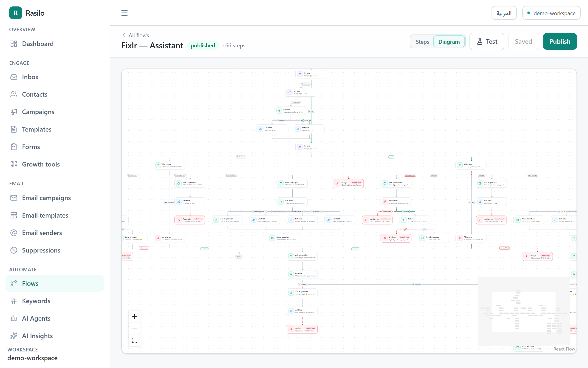Click the "Book installation" edge label
The image size is (588, 368).
pos(231,175)
